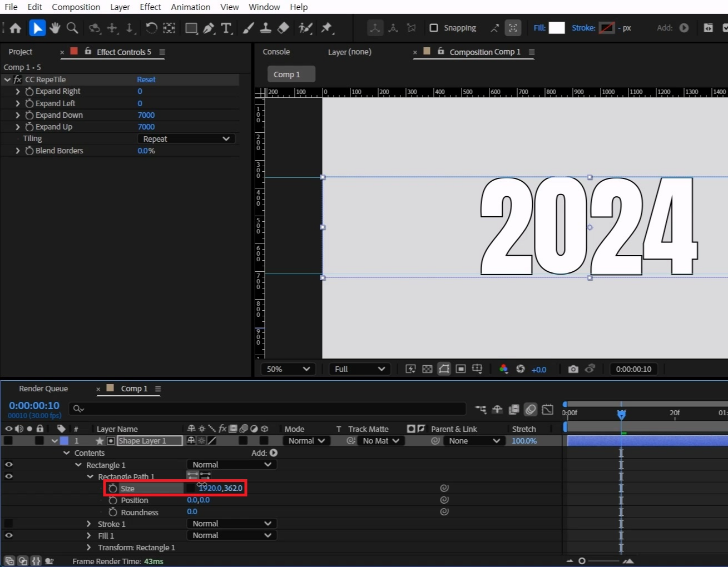The width and height of the screenshot is (728, 567).
Task: Open the Layer menu
Action: click(120, 7)
